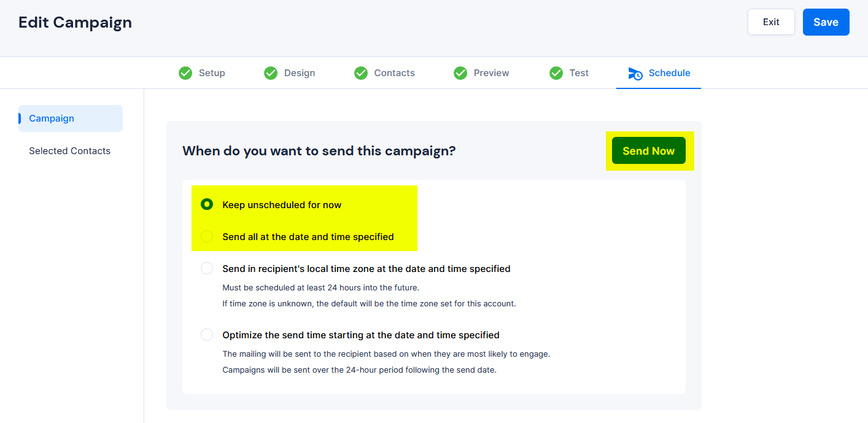Click the green checkmark icon beside Contacts
The image size is (868, 423).
click(361, 73)
